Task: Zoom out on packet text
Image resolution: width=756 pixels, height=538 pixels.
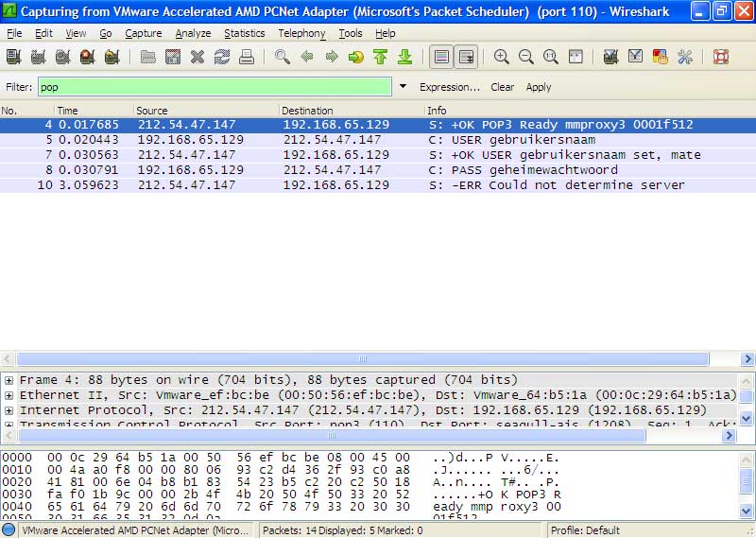Action: pos(526,57)
